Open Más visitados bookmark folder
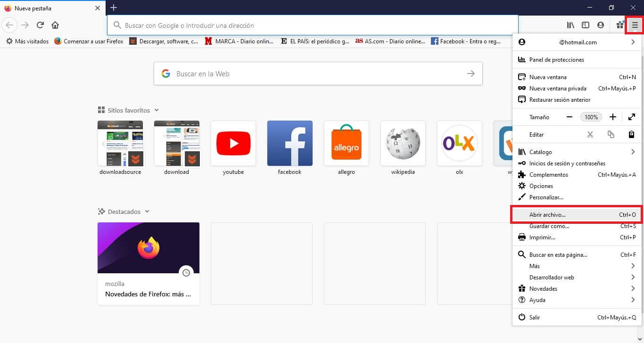Screen dimensions: 644x343 pyautogui.click(x=27, y=41)
